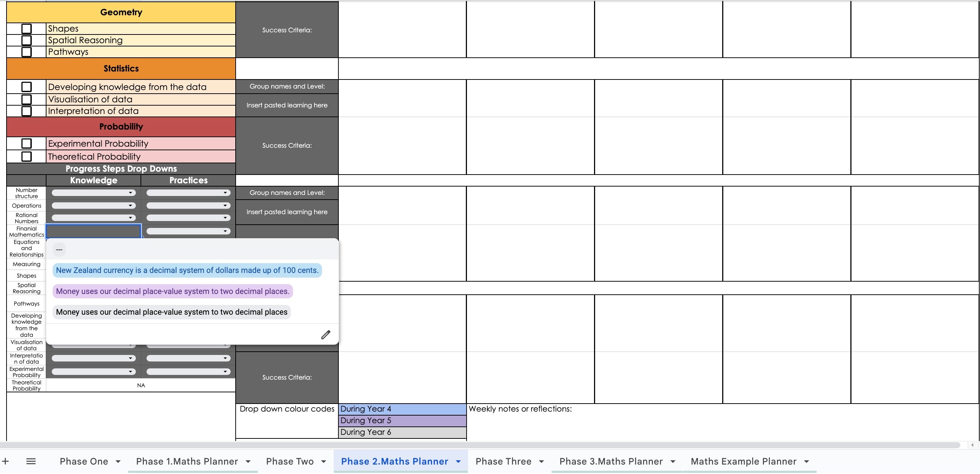Click the pencil icon to edit dropdown options
This screenshot has width=980, height=474.
click(x=325, y=334)
